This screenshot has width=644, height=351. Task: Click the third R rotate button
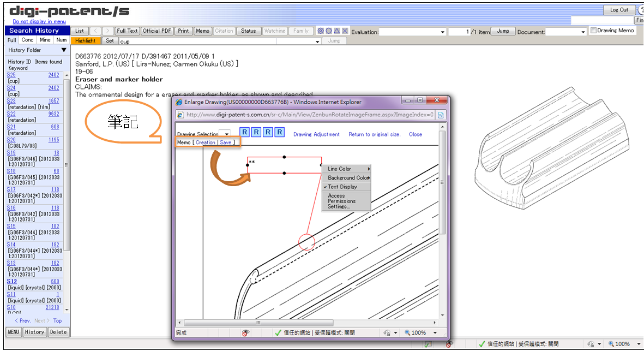coord(268,132)
